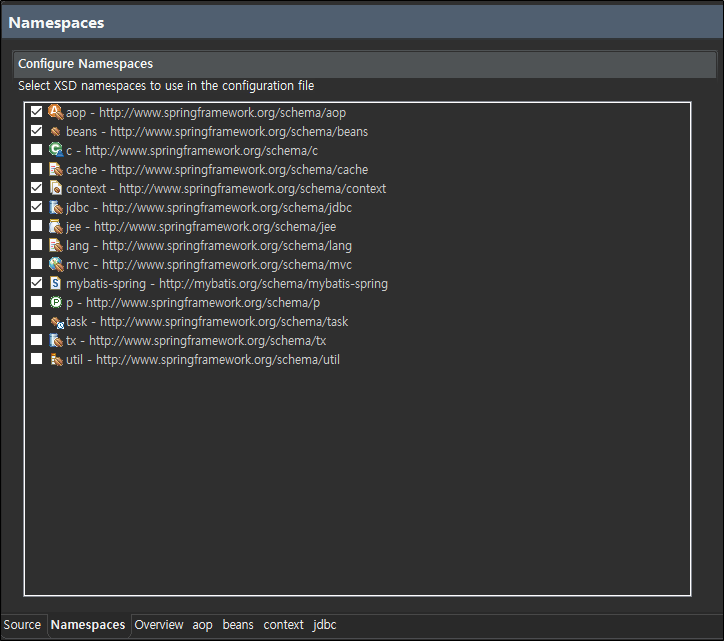Screen dimensions: 724x641
Task: Click the aop namespace icon
Action: click(x=55, y=112)
